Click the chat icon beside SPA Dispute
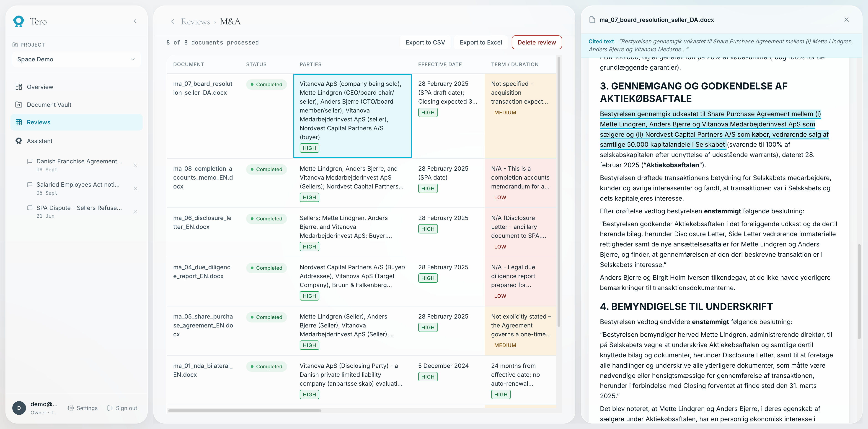Image resolution: width=868 pixels, height=429 pixels. 30,208
